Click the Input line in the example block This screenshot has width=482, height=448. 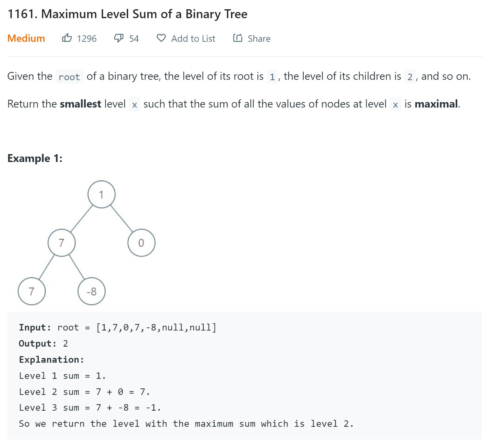pyautogui.click(x=117, y=327)
